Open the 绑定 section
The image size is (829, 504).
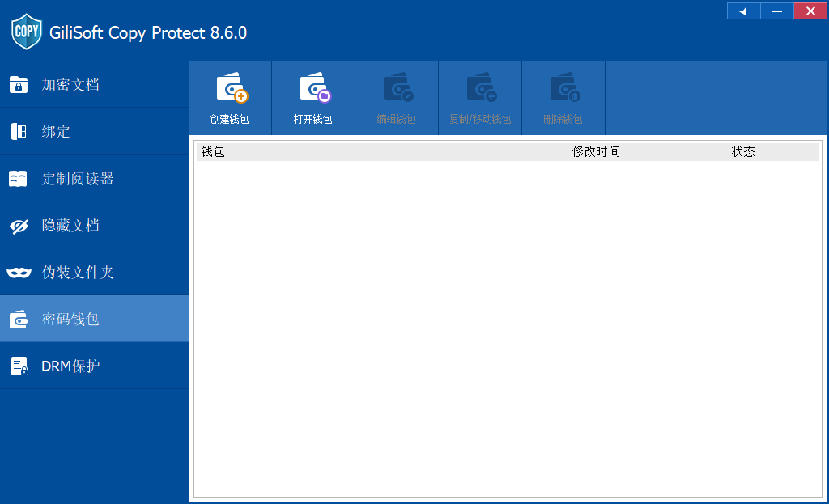point(94,131)
